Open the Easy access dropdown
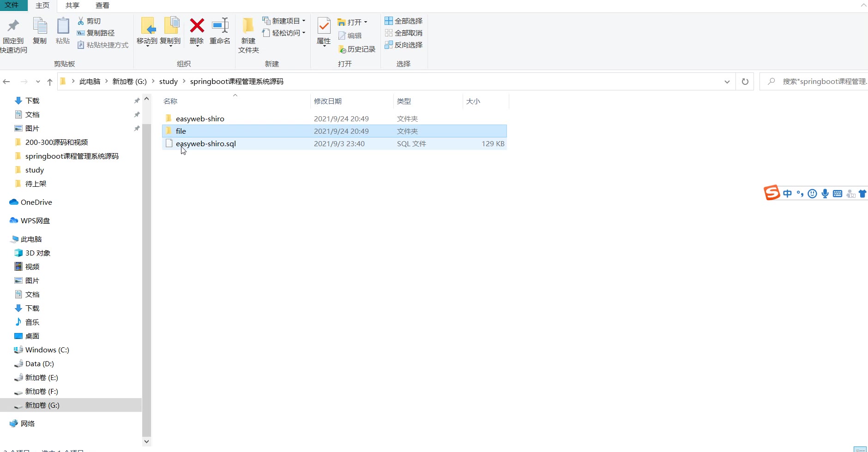The width and height of the screenshot is (868, 452). pyautogui.click(x=284, y=33)
